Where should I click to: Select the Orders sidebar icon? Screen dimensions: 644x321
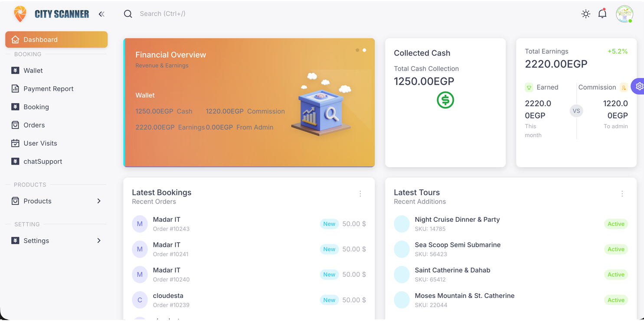[15, 125]
